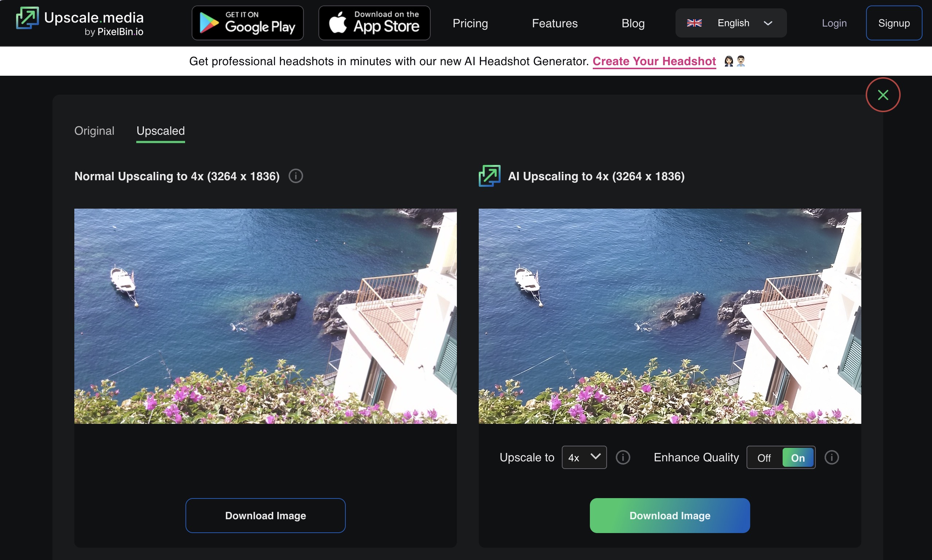Click the Upscale.media logo icon
The image size is (932, 560).
pyautogui.click(x=27, y=18)
